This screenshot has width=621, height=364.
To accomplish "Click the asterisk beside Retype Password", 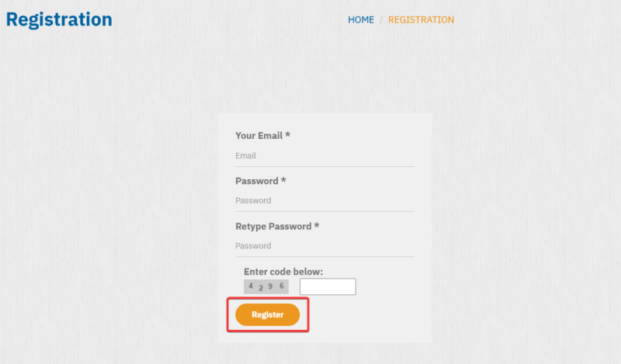I will [x=317, y=225].
